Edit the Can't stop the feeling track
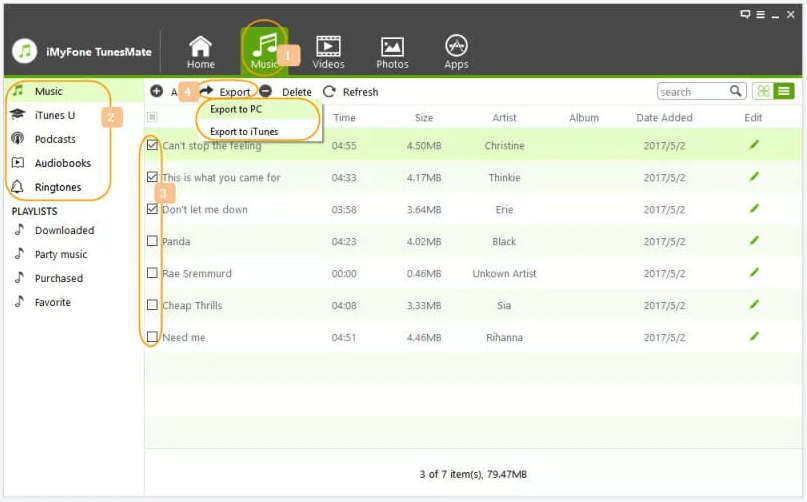Screen dimensions: 807x502 coord(753,145)
